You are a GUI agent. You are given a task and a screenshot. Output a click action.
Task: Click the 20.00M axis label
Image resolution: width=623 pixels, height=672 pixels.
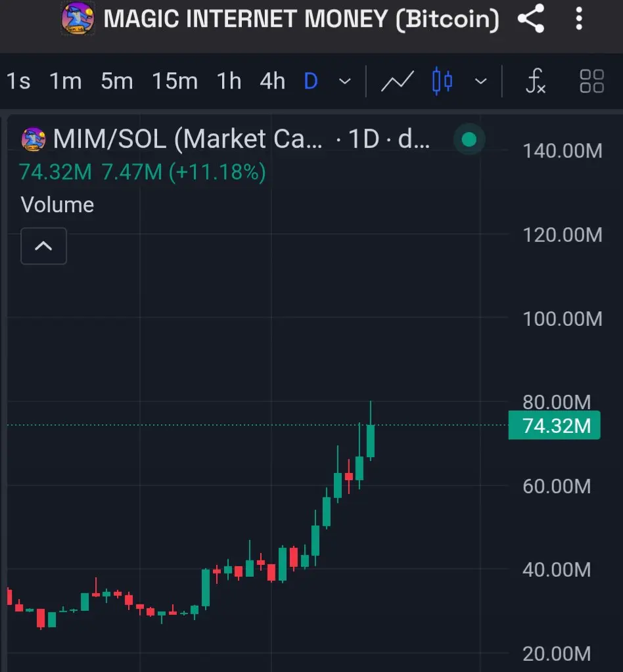pyautogui.click(x=557, y=654)
